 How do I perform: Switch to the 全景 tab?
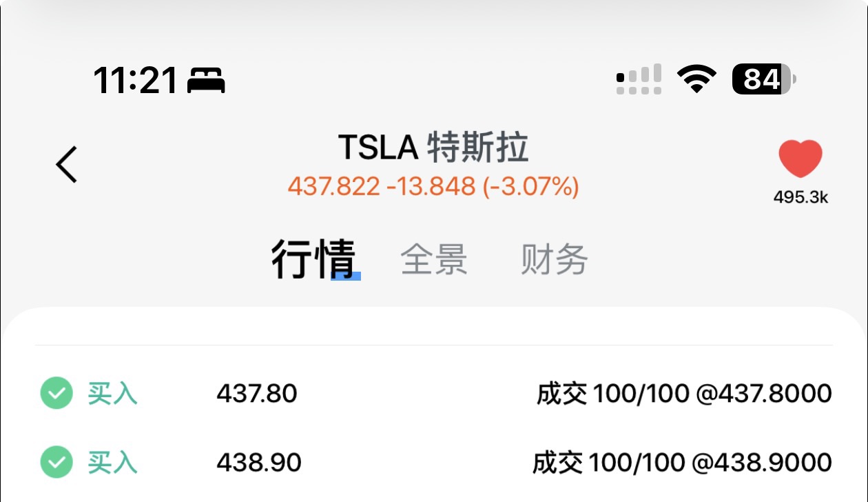434,259
